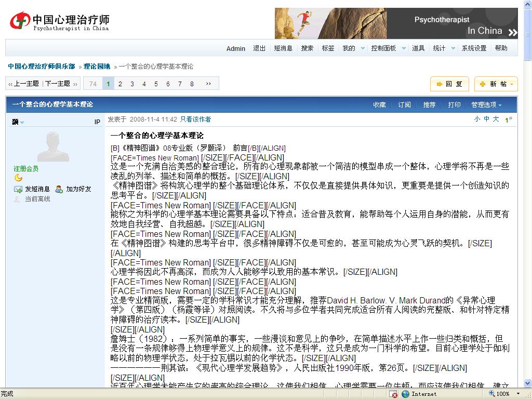The image size is (532, 399).
Task: Open the Admin user link
Action: pos(235,48)
